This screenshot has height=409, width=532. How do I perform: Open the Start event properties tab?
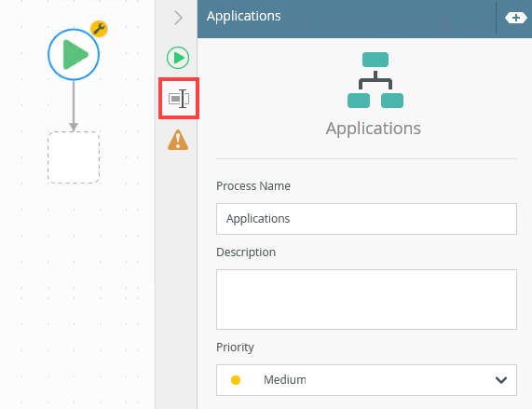pos(178,58)
